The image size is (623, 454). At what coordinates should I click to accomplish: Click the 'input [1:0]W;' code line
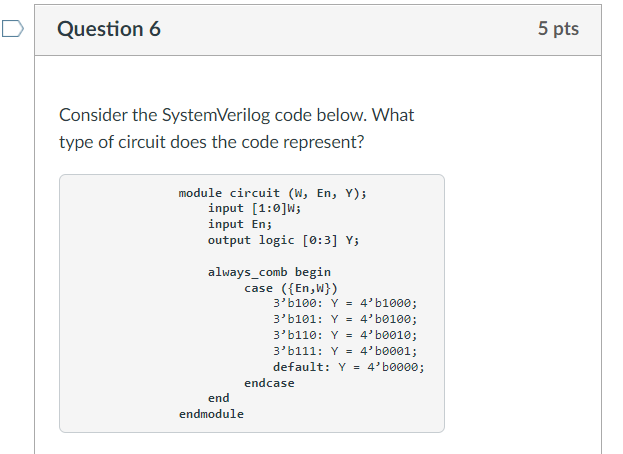[x=255, y=208]
